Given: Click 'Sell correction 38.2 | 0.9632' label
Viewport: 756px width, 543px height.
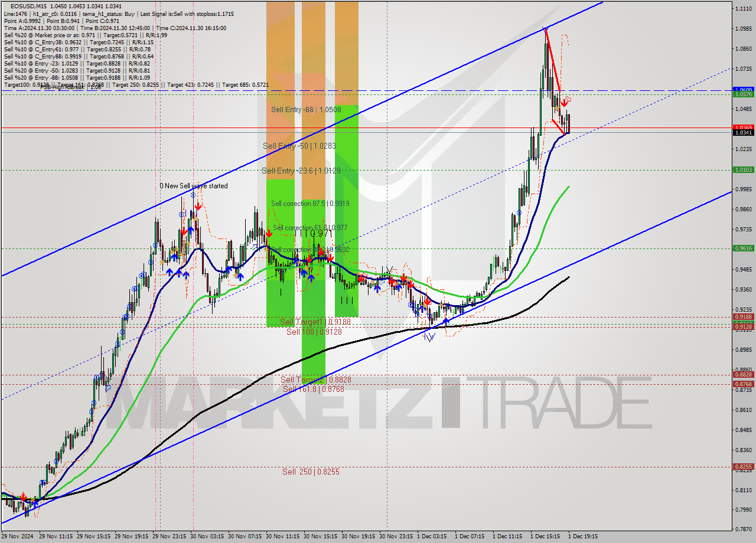Looking at the screenshot, I should click(311, 250).
